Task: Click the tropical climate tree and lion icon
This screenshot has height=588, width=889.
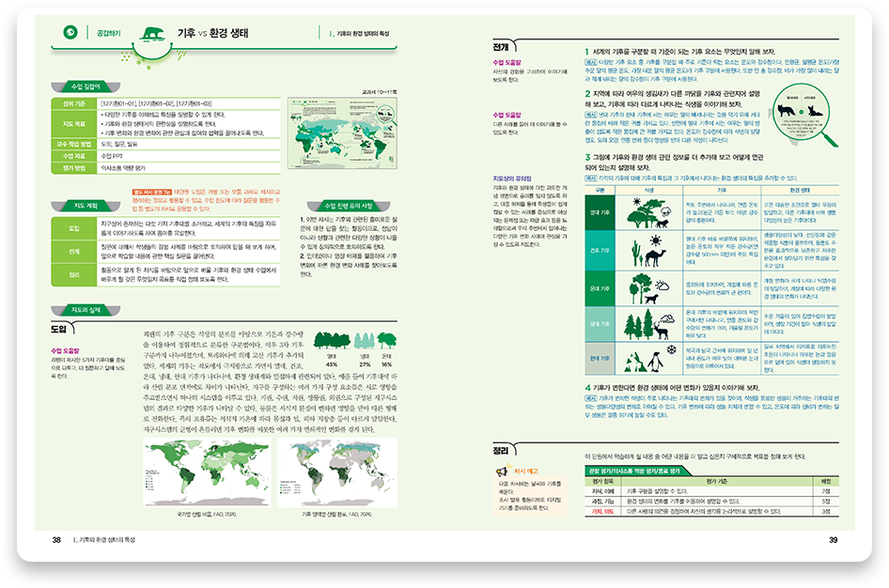Action: [649, 212]
